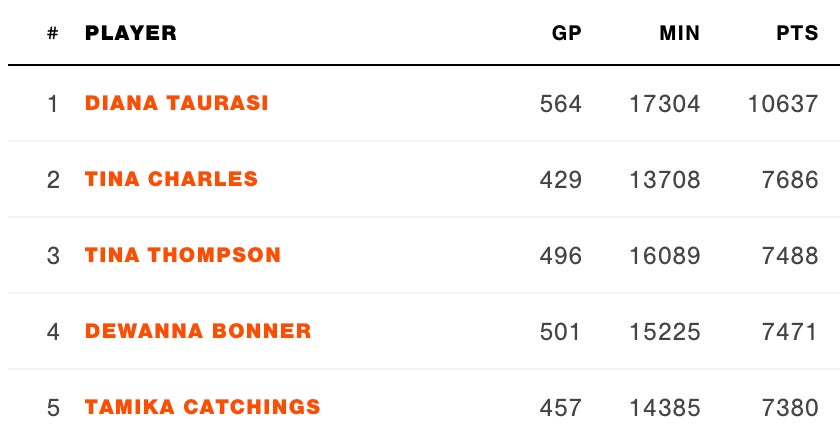
Task: Click the PLAYER column header
Action: pyautogui.click(x=131, y=33)
